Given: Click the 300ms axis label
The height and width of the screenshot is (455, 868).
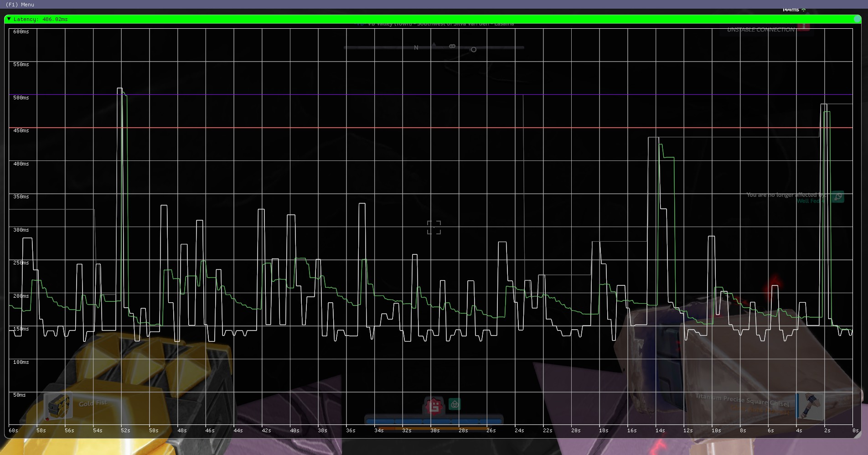Looking at the screenshot, I should (x=21, y=230).
